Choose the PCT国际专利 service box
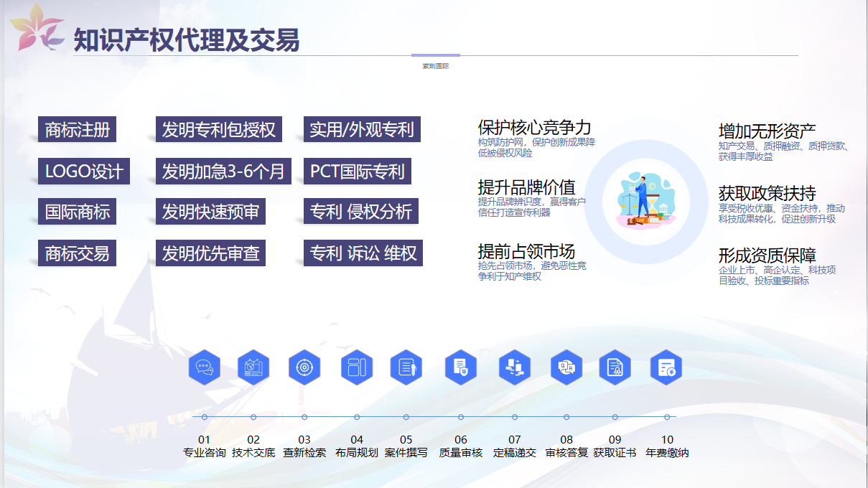 coord(358,172)
